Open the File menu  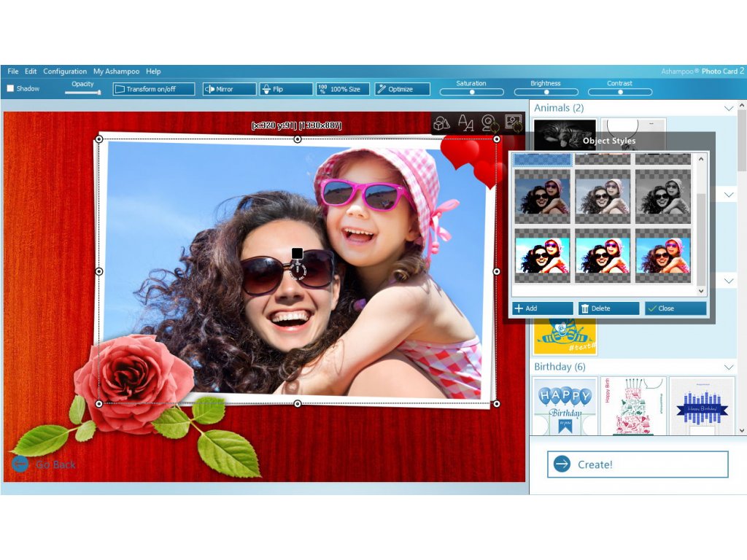(13, 71)
